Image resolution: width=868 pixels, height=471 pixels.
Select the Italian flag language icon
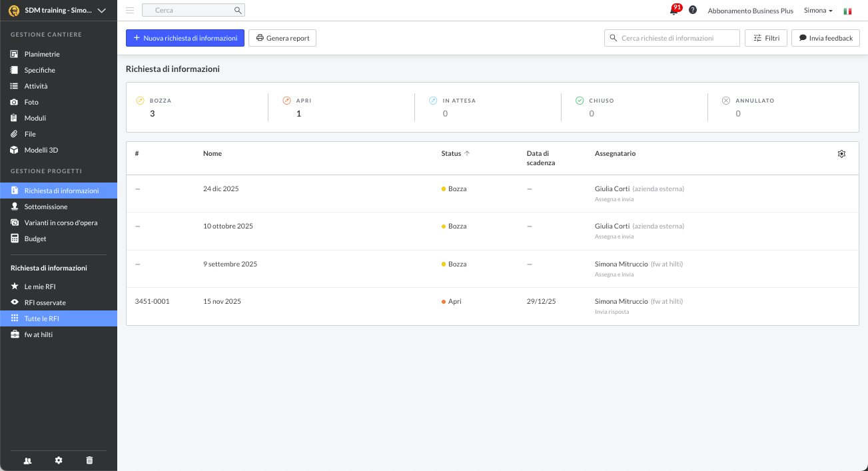click(x=847, y=11)
